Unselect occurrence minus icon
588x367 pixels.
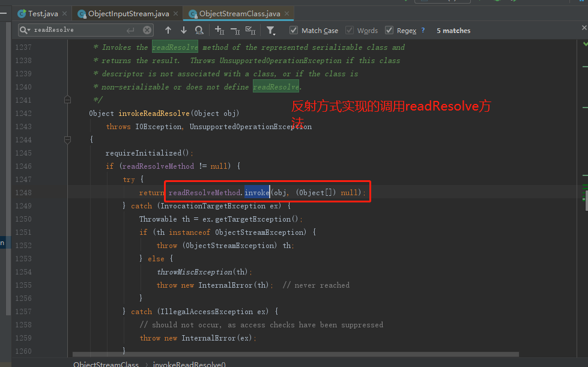[235, 31]
